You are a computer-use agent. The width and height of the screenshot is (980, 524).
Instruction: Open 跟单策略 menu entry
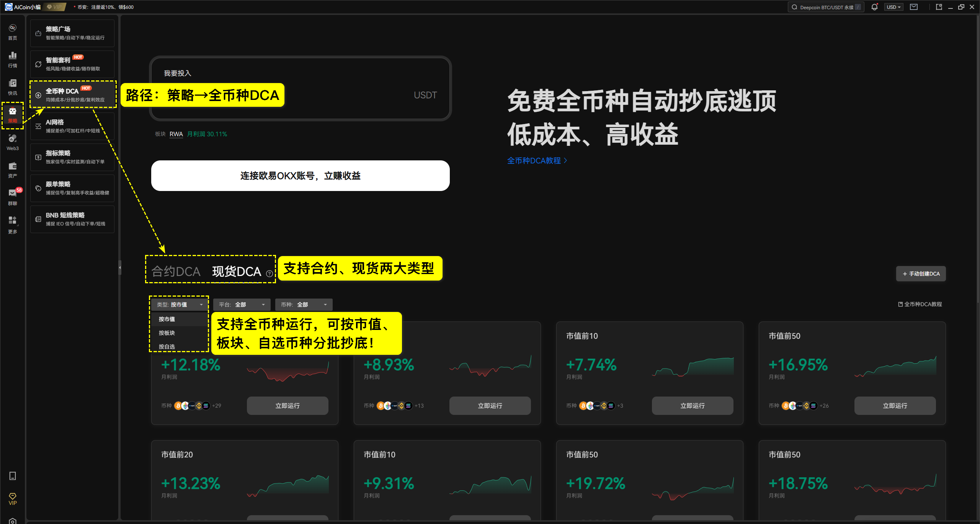pyautogui.click(x=72, y=188)
